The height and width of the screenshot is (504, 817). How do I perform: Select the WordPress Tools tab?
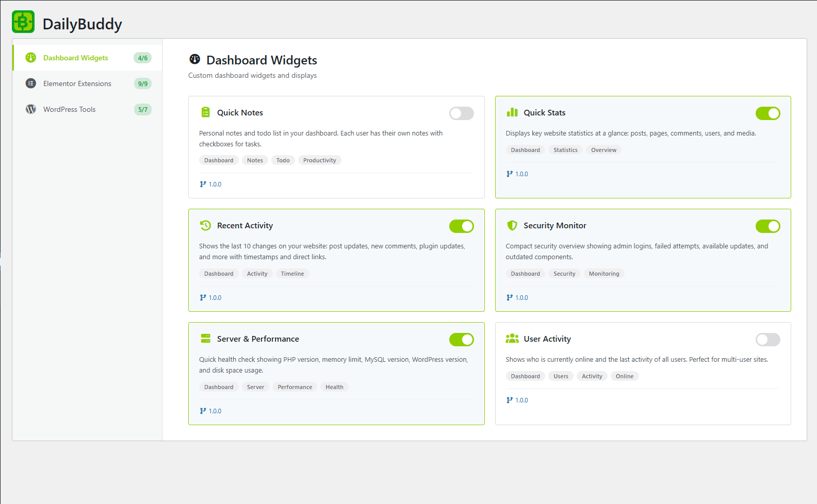tap(70, 109)
